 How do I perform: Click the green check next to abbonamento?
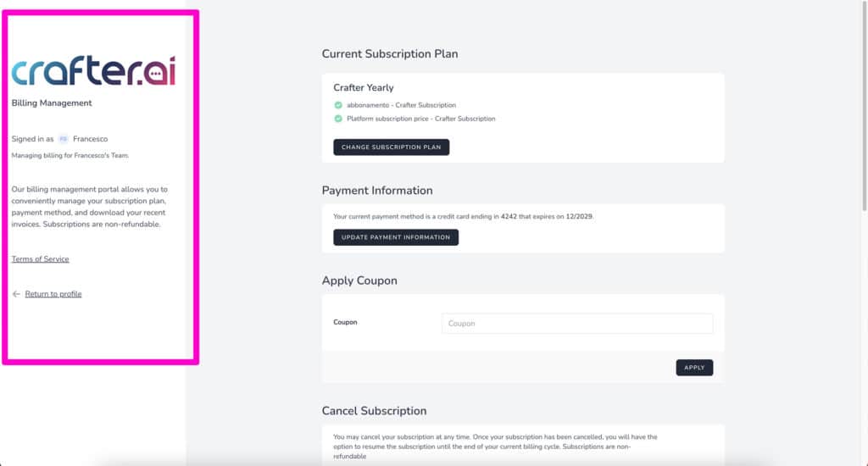(338, 105)
